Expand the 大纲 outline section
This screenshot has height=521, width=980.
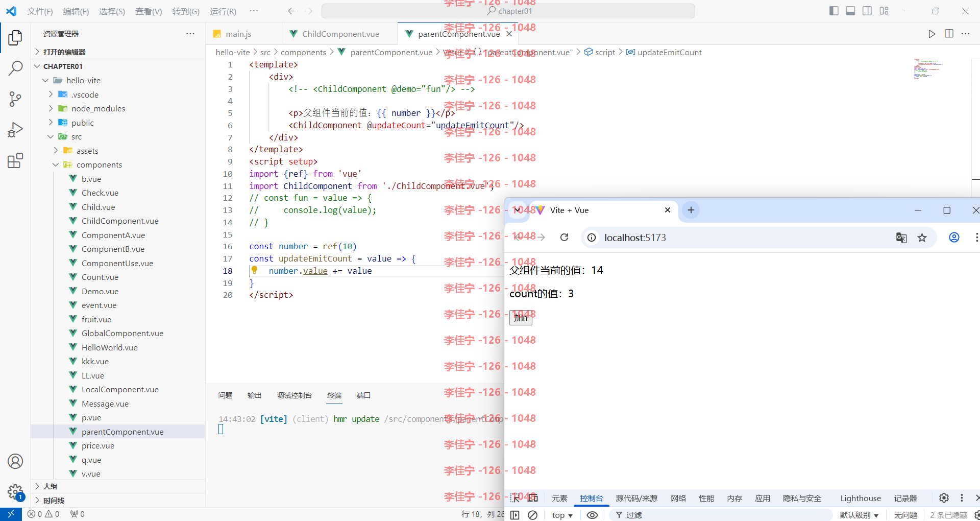(117, 486)
